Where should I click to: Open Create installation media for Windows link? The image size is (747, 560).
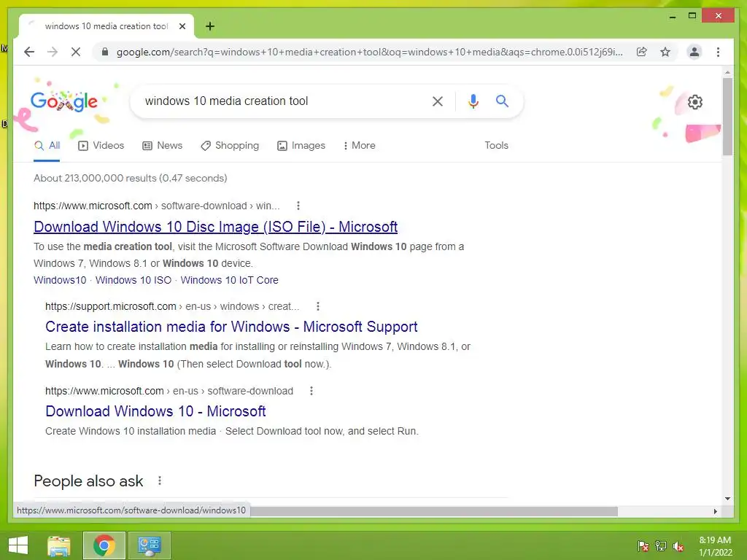point(231,327)
